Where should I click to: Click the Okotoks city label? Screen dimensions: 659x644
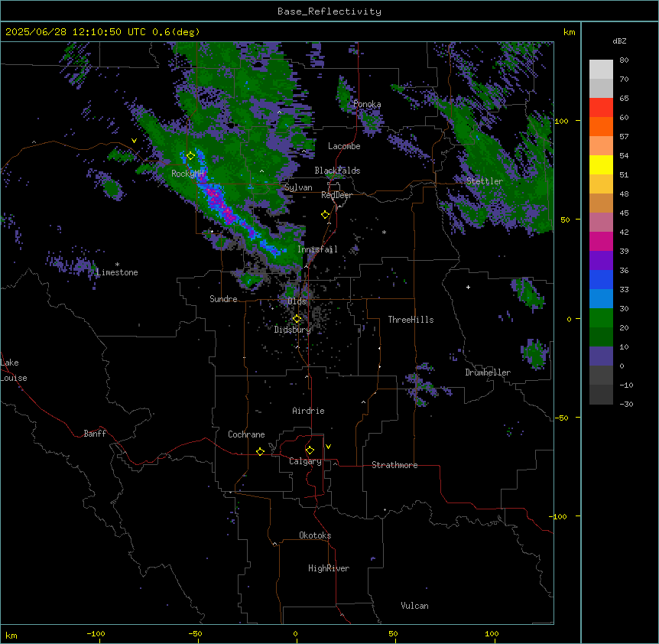click(315, 535)
